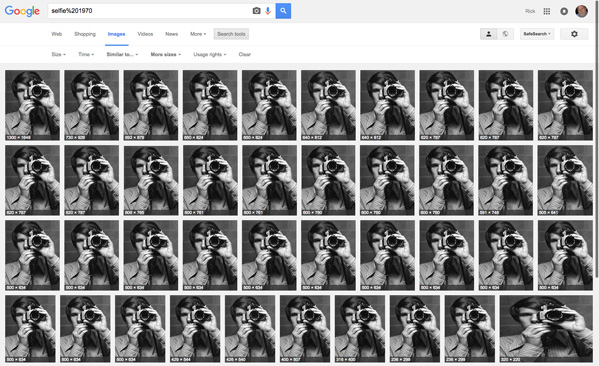Hide personal results with globe icon
The width and height of the screenshot is (599, 366).
[505, 34]
